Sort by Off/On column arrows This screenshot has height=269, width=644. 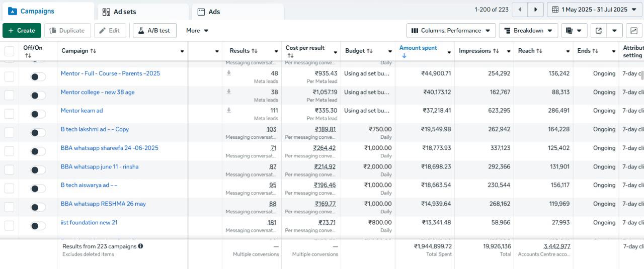[x=28, y=55]
